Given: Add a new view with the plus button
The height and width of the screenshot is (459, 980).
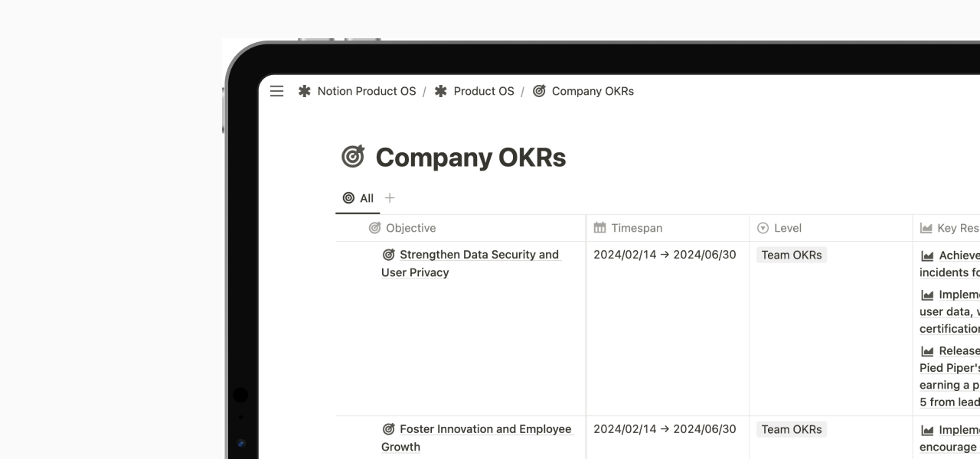Looking at the screenshot, I should click(x=389, y=197).
